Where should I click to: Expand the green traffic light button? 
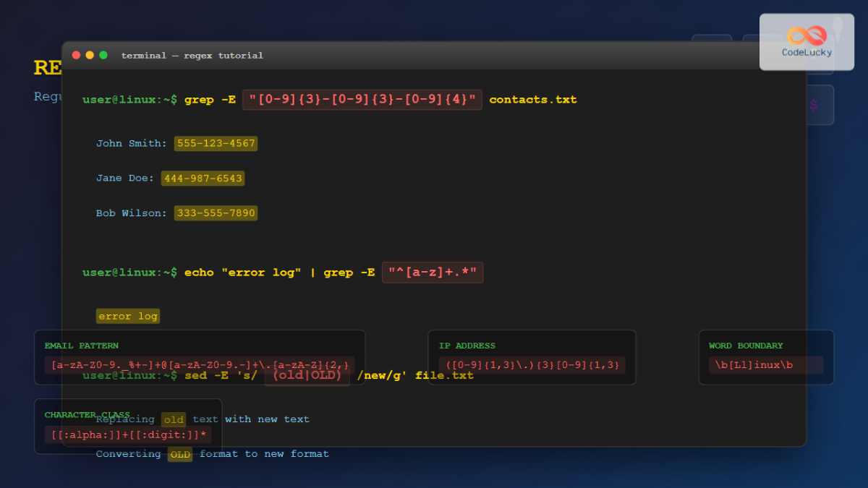pyautogui.click(x=102, y=54)
